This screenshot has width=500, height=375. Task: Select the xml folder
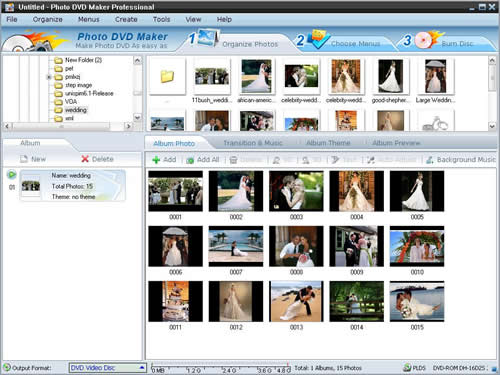(64, 118)
